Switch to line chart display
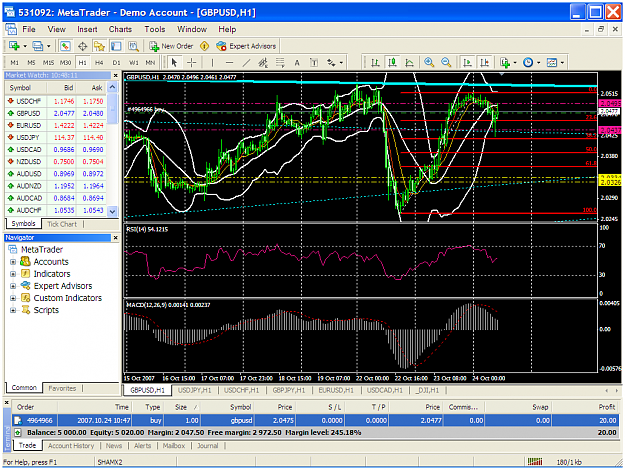The width and height of the screenshot is (625, 470). tap(409, 63)
